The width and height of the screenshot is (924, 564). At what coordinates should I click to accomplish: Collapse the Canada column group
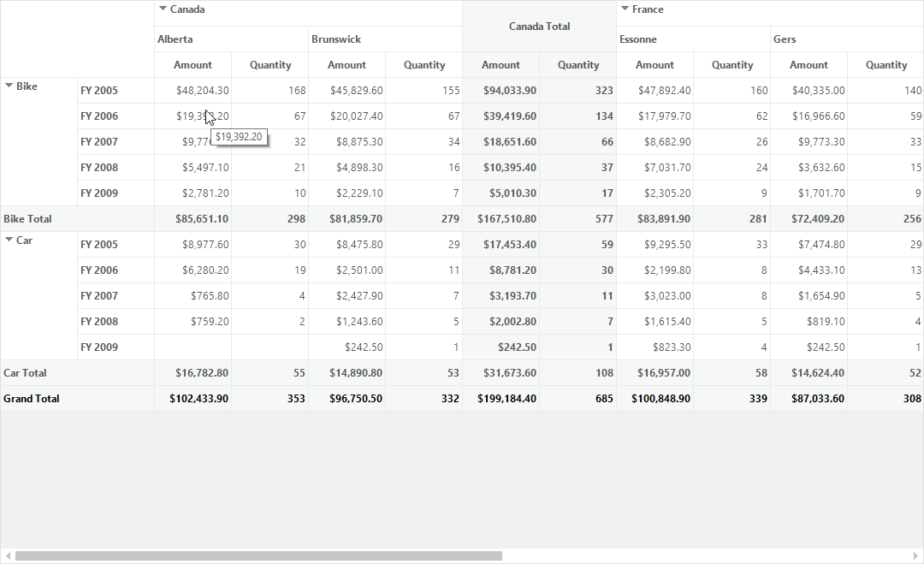pos(163,9)
